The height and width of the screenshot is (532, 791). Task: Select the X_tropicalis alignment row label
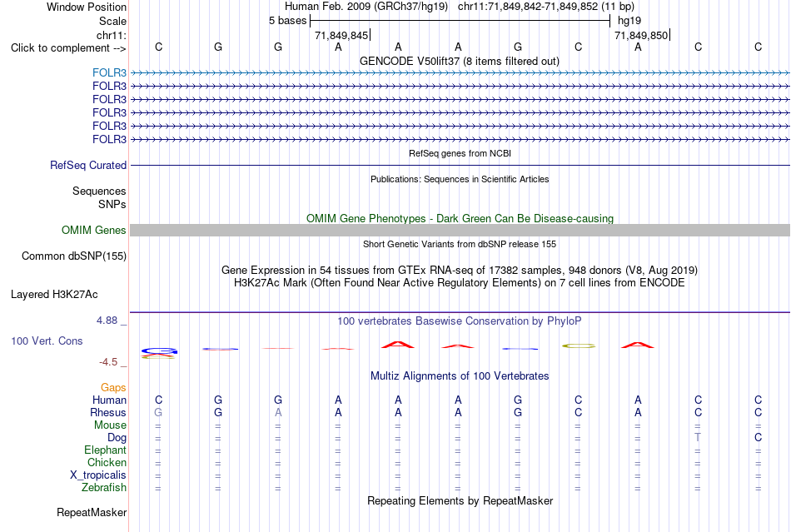98,475
